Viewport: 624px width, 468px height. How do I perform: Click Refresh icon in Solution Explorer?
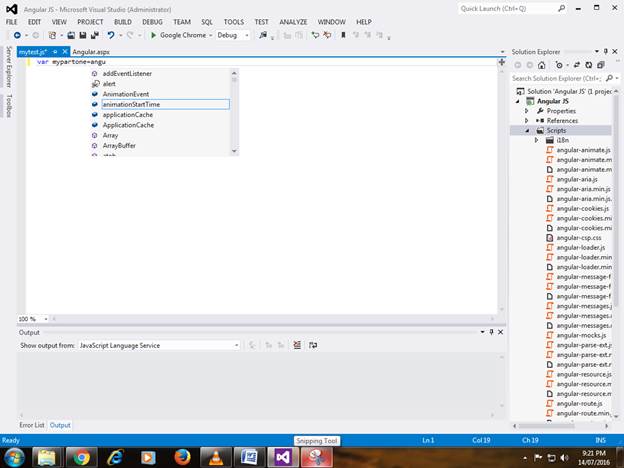589,65
